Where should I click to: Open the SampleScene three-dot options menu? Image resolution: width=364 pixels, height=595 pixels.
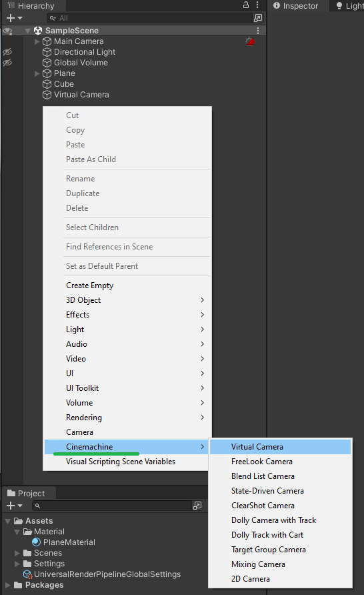click(258, 31)
